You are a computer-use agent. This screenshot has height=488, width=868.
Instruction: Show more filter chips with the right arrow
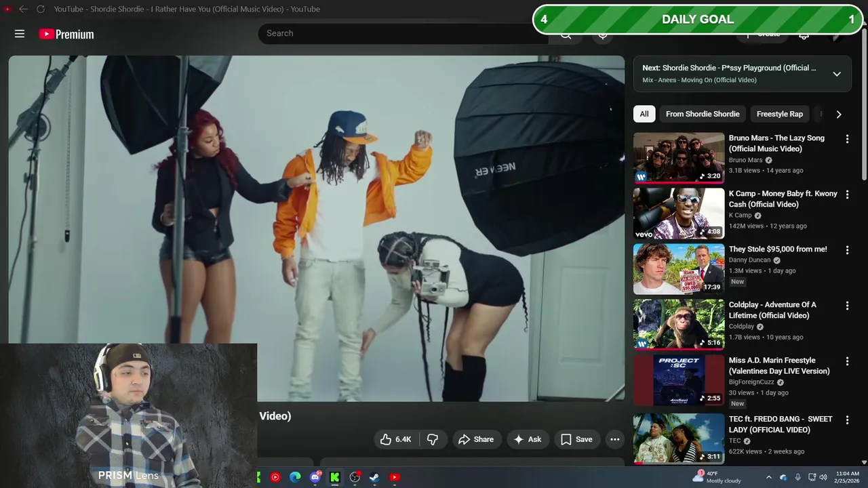coord(839,114)
